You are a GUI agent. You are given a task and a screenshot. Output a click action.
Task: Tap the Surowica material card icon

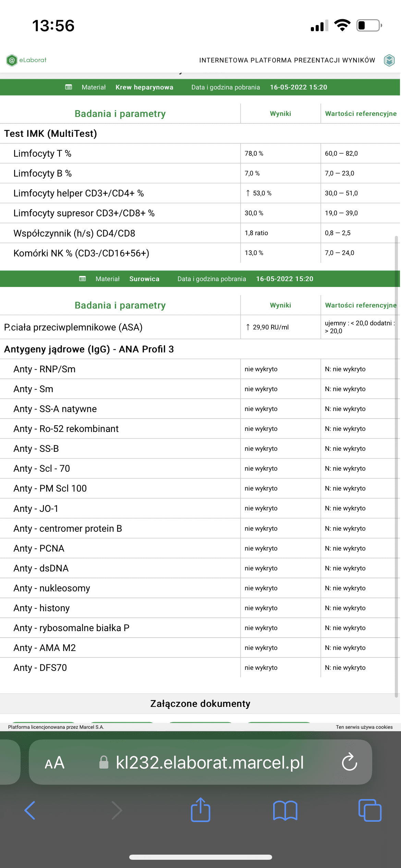(82, 279)
